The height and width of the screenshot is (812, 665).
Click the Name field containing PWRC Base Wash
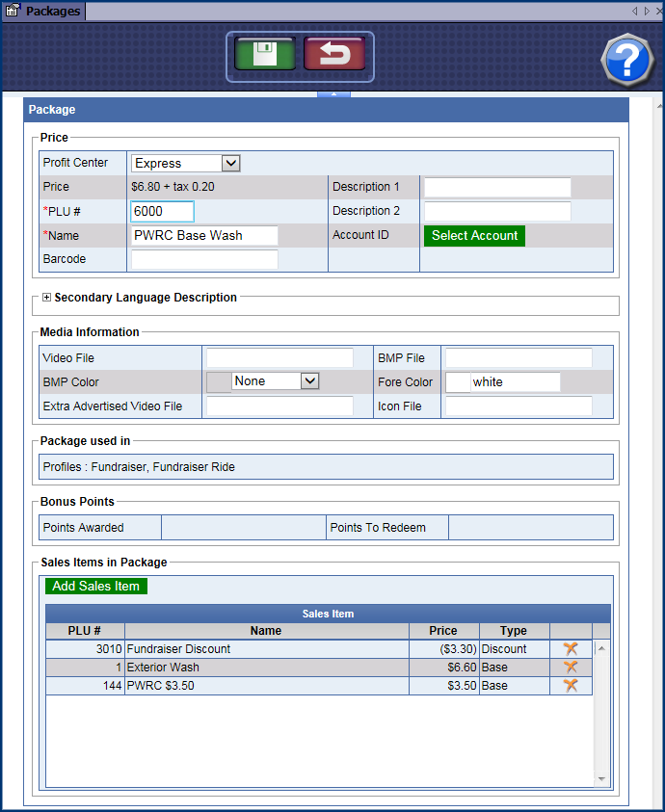pyautogui.click(x=204, y=236)
